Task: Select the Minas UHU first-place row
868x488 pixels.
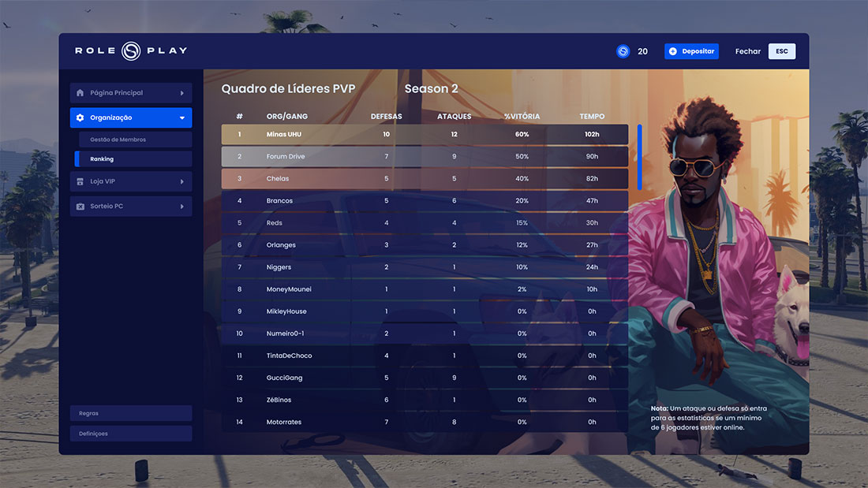Action: (425, 135)
